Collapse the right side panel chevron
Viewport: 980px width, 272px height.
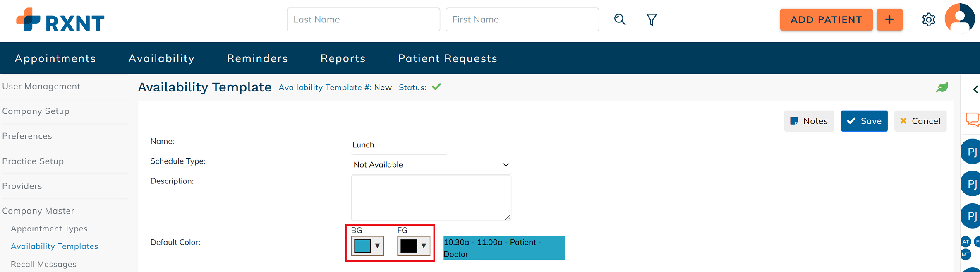pyautogui.click(x=975, y=89)
